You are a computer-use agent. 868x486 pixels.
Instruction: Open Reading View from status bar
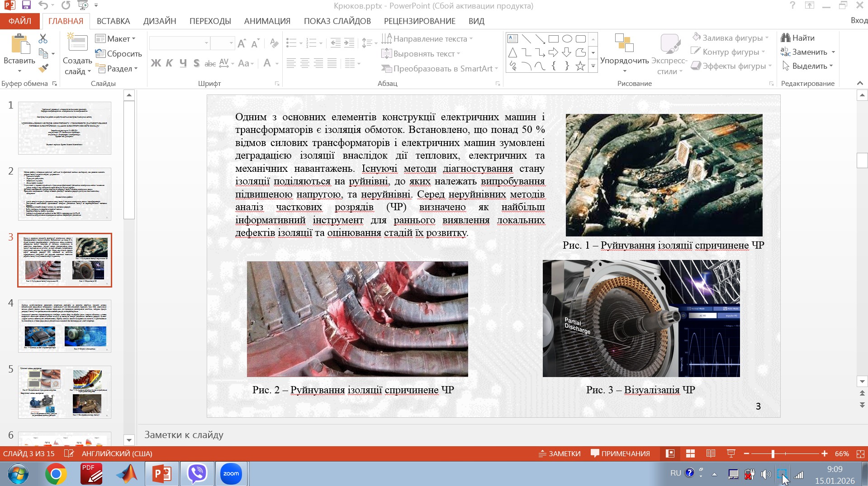711,453
